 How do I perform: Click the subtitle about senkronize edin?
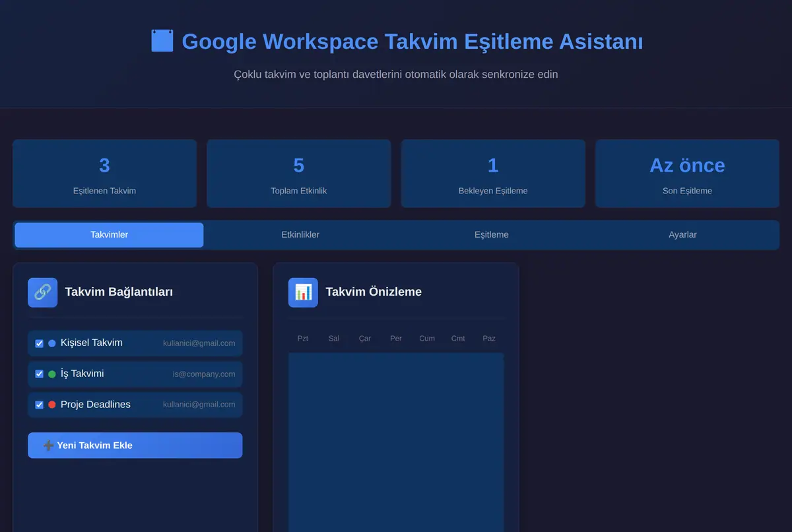coord(396,75)
